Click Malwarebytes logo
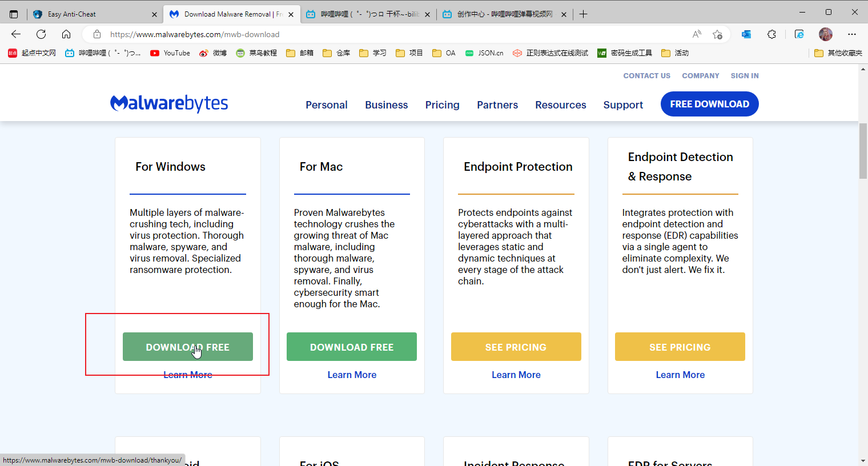The image size is (868, 466). click(169, 103)
